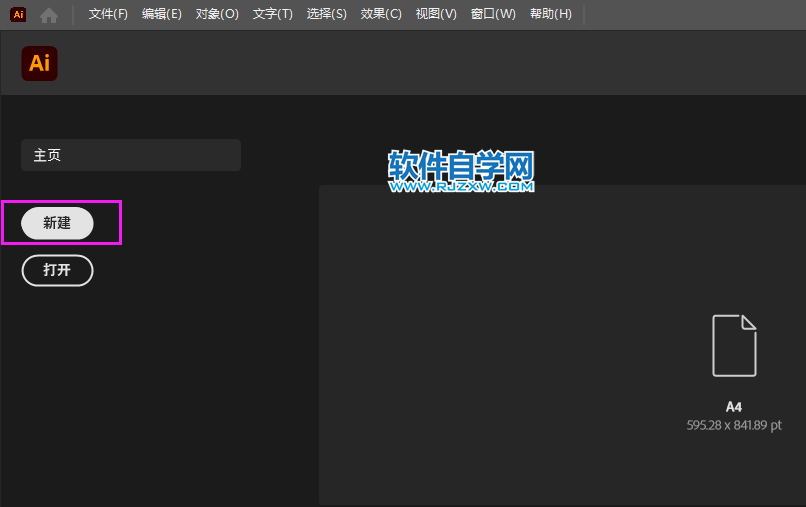The height and width of the screenshot is (507, 806).
Task: Open the 帮助(H) menu
Action: pos(551,14)
